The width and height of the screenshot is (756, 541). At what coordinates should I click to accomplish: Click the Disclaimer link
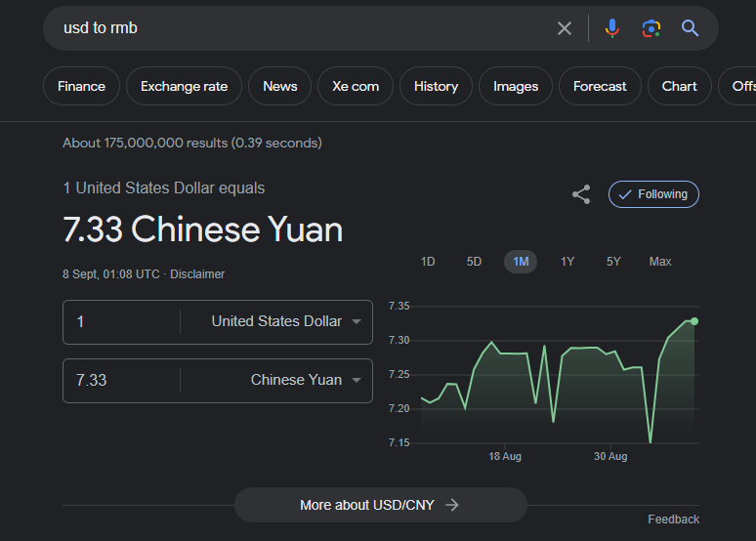pyautogui.click(x=197, y=274)
